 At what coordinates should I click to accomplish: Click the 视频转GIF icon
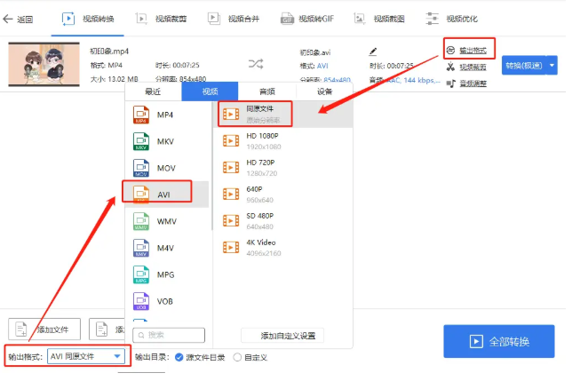click(287, 19)
